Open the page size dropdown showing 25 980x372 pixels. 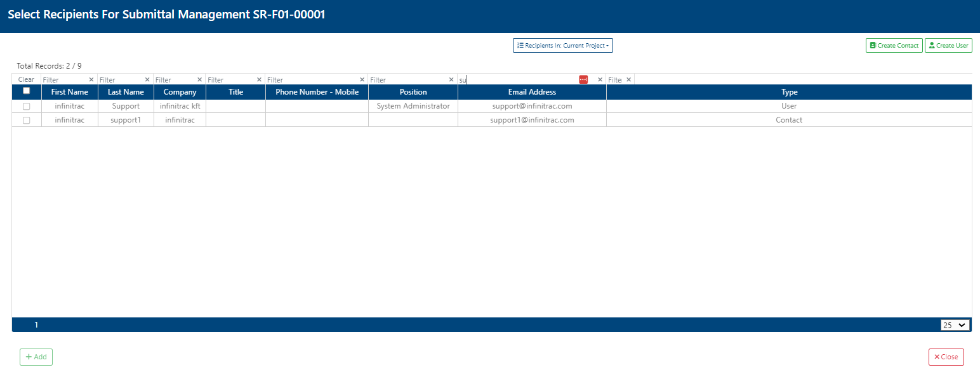coord(955,325)
